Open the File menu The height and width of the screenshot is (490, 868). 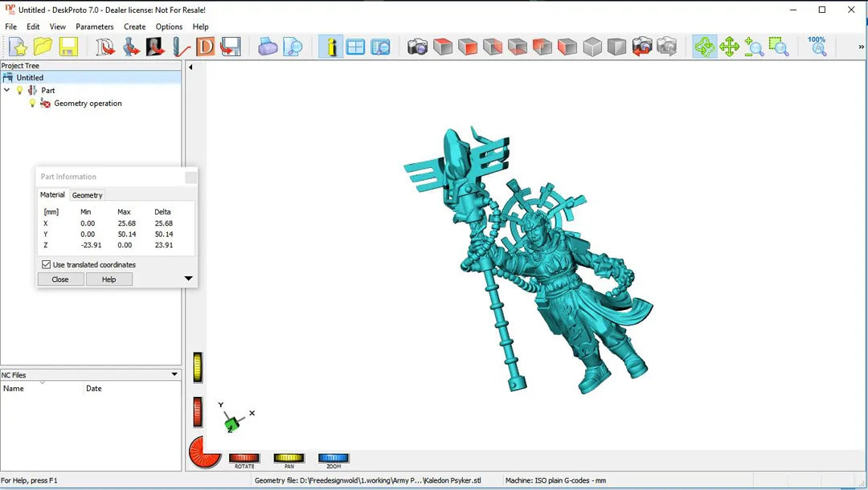[10, 27]
